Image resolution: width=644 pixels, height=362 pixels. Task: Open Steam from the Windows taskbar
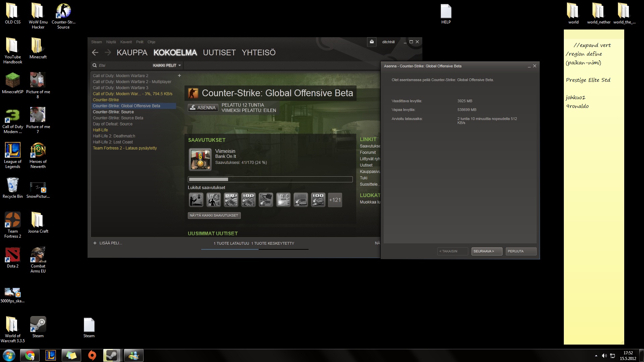[111, 355]
